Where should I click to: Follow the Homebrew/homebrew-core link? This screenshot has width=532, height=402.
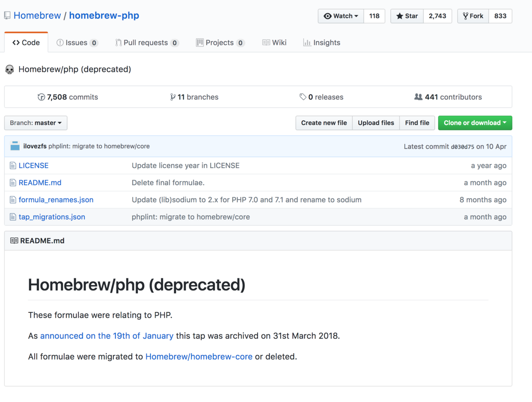(199, 356)
